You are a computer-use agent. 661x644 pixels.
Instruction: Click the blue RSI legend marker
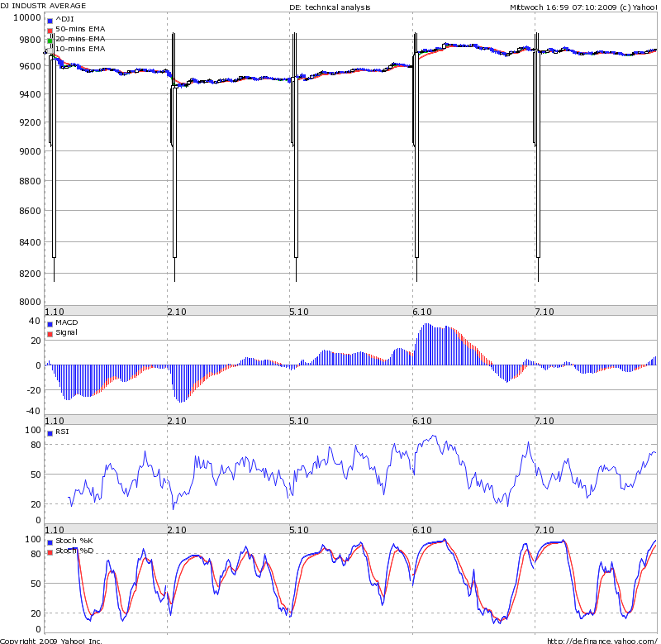(50, 432)
